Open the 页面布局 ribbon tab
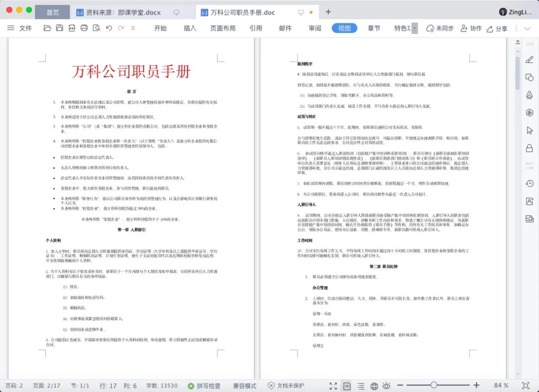This screenshot has height=392, width=539. tap(223, 28)
